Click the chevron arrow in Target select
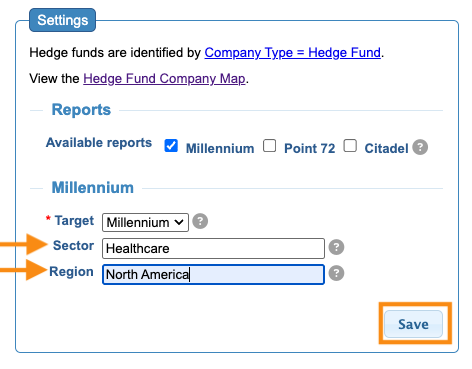This screenshot has width=472, height=369. [179, 222]
